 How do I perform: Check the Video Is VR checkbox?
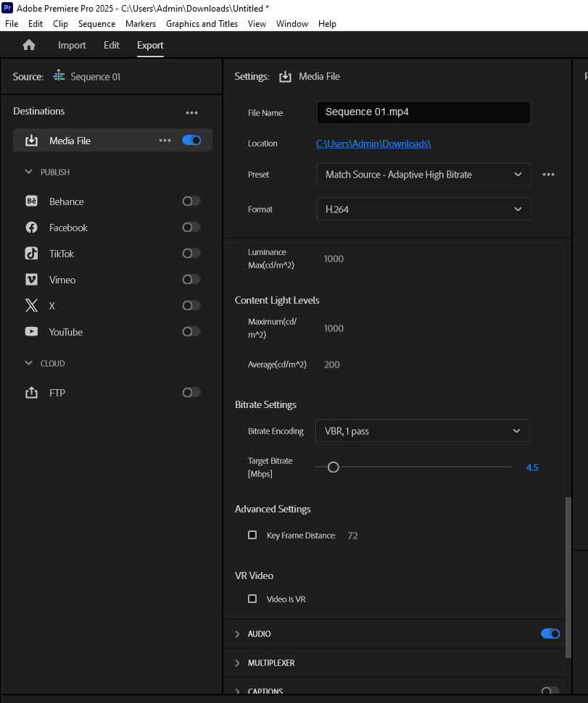pos(252,599)
